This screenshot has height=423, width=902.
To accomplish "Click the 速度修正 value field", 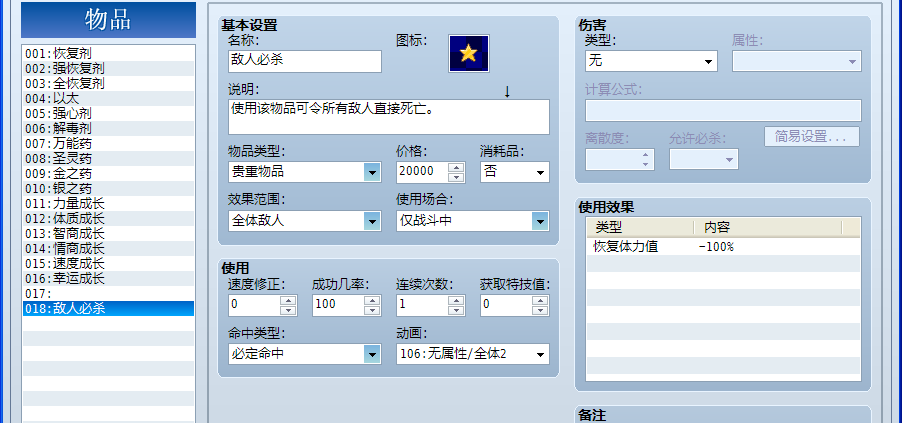I will [254, 305].
